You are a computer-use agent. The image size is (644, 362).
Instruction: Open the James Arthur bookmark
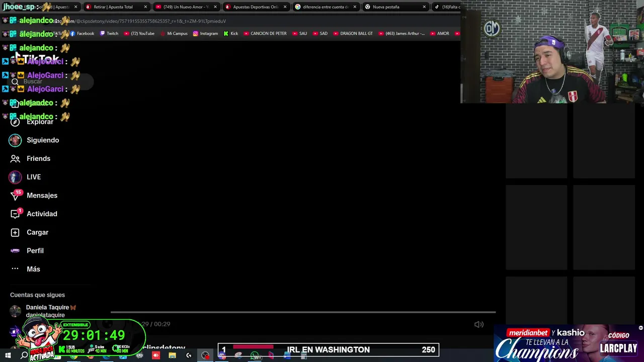(x=401, y=34)
